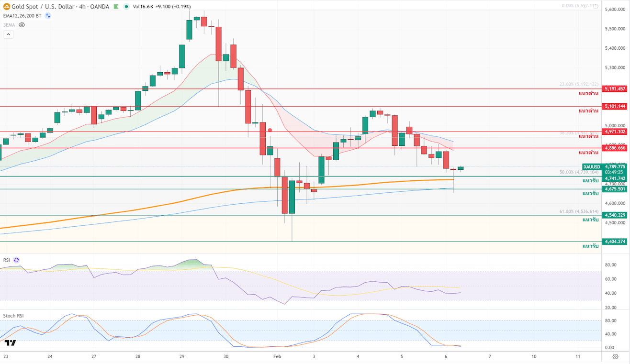Click the green 4,540.329 support price label
The height and width of the screenshot is (364, 630).
pos(615,215)
